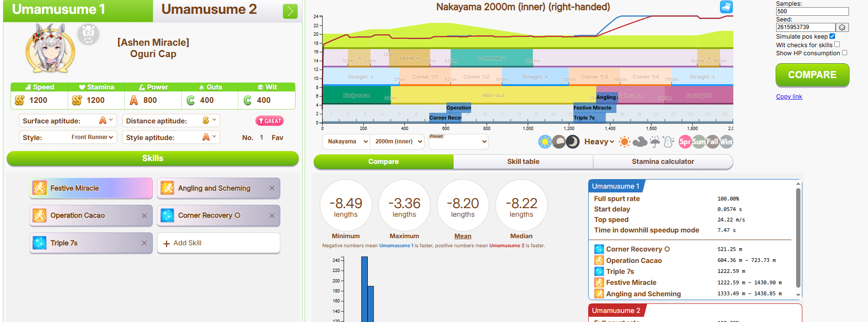Randomize seed with the dice button
Screen dimensions: 868x322
[x=842, y=28]
